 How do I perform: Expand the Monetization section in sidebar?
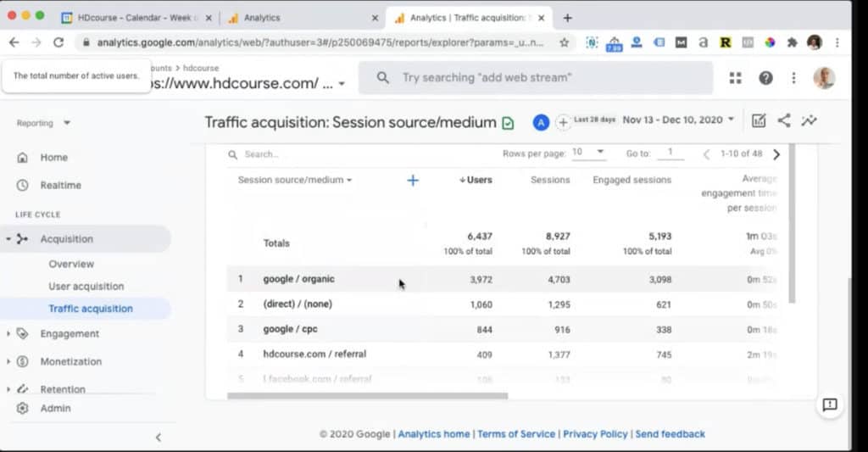click(x=8, y=361)
